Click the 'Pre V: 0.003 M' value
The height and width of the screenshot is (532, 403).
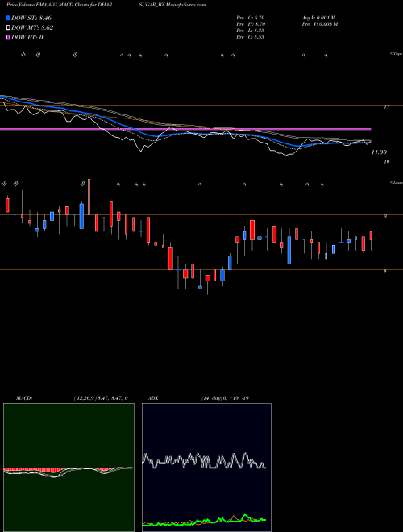(319, 24)
